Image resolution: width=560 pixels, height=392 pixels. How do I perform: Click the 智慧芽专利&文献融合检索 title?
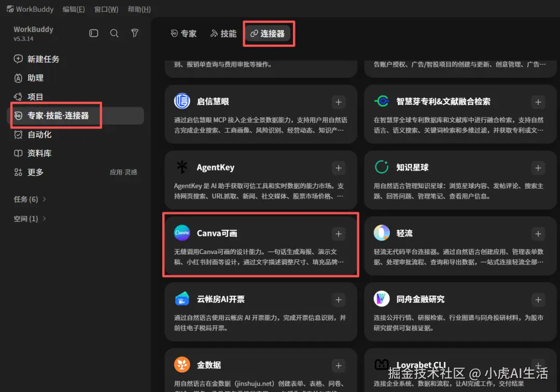443,102
